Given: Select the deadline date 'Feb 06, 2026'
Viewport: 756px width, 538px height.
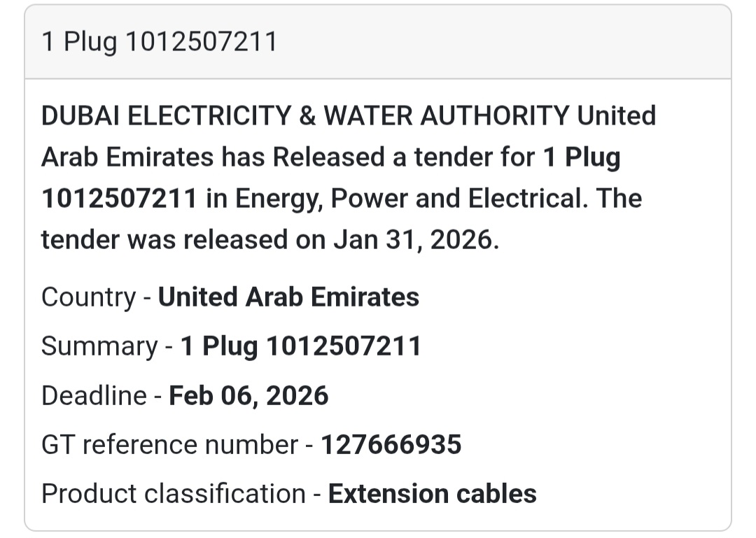Looking at the screenshot, I should click(249, 396).
